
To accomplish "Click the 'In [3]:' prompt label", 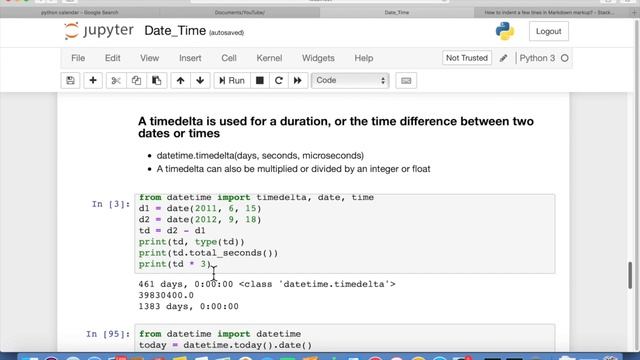I will click(x=111, y=204).
